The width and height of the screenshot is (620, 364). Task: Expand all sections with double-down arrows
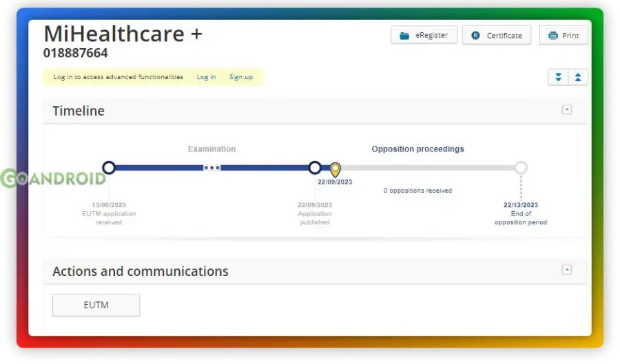tap(558, 77)
